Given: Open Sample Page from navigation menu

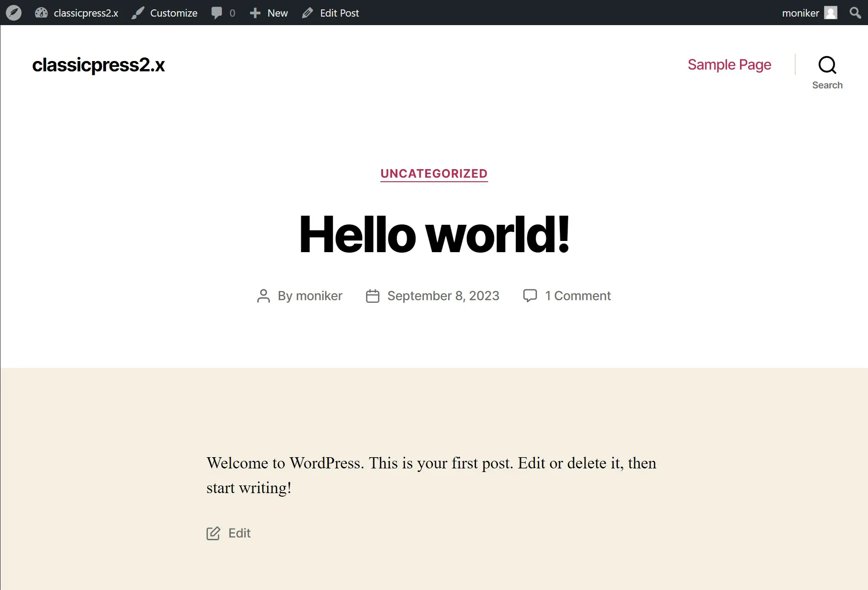Looking at the screenshot, I should [729, 65].
